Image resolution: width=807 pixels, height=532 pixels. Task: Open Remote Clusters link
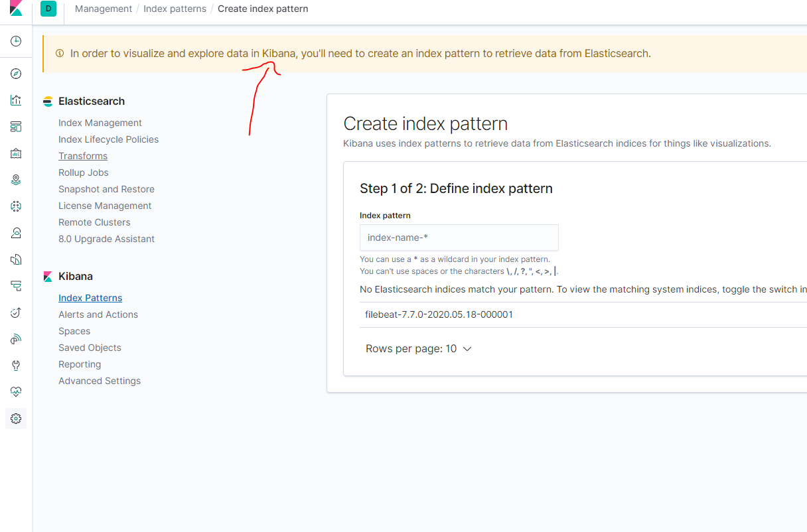pyautogui.click(x=94, y=222)
